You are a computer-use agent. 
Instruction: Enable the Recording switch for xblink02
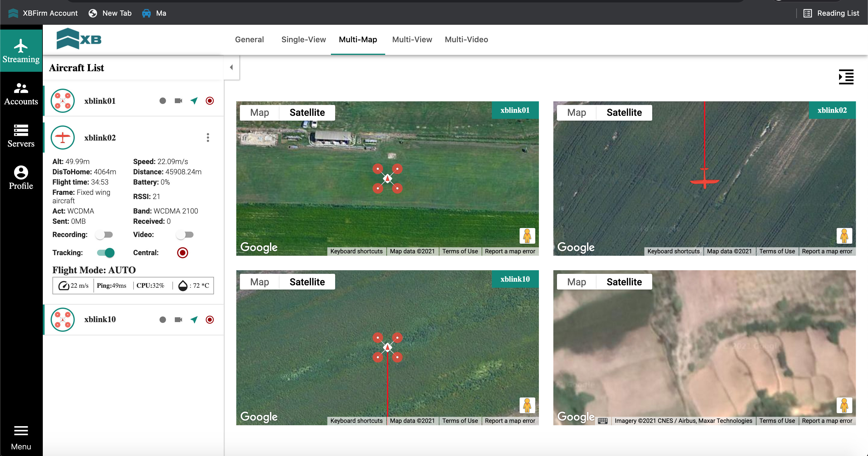click(x=104, y=235)
